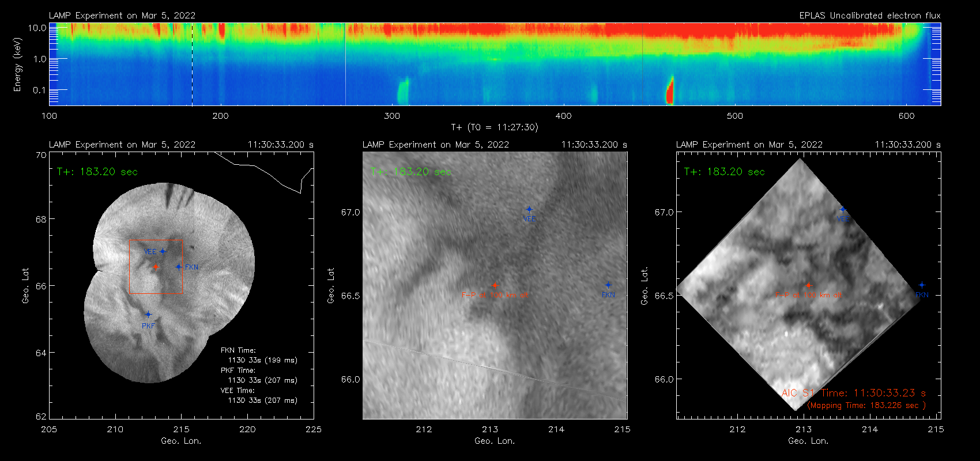980x461 pixels.
Task: Click the red 'F-P at 100 km alt' label in right panel
Action: coord(808,295)
